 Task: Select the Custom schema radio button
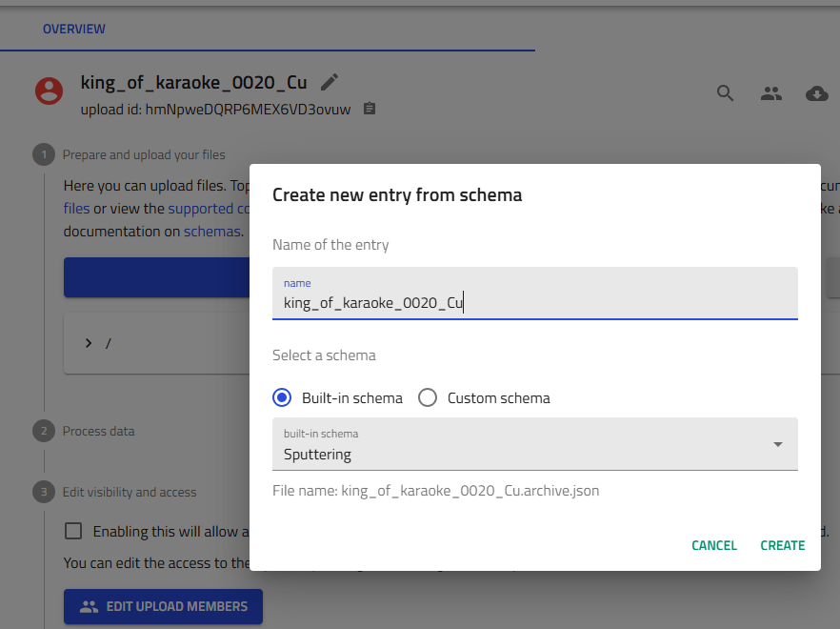pos(427,397)
